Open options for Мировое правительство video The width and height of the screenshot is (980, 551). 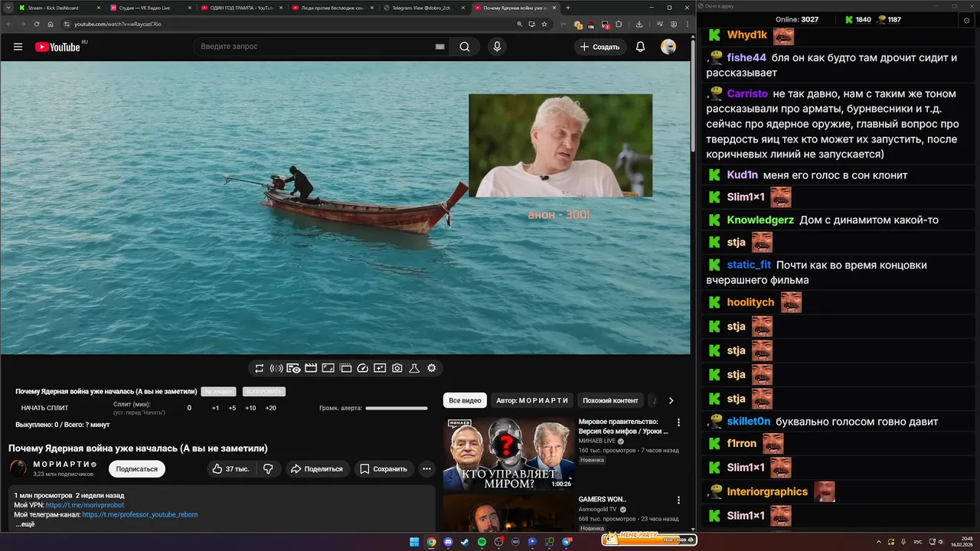tap(678, 422)
